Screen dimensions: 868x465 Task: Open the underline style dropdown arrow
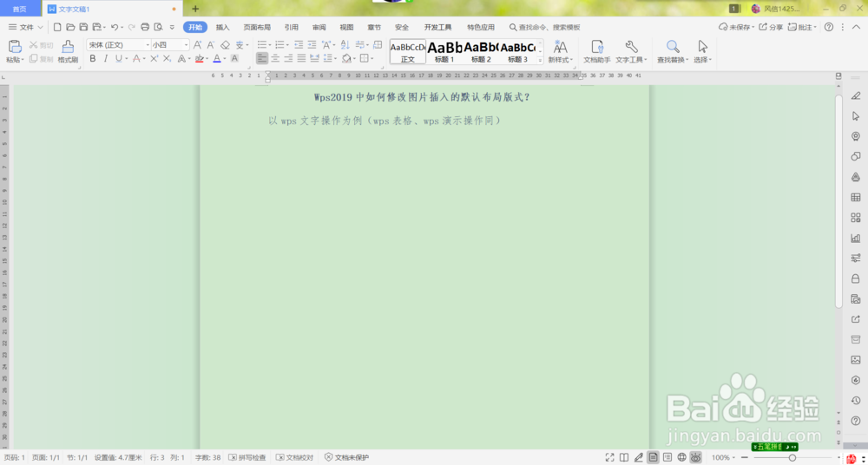(127, 59)
